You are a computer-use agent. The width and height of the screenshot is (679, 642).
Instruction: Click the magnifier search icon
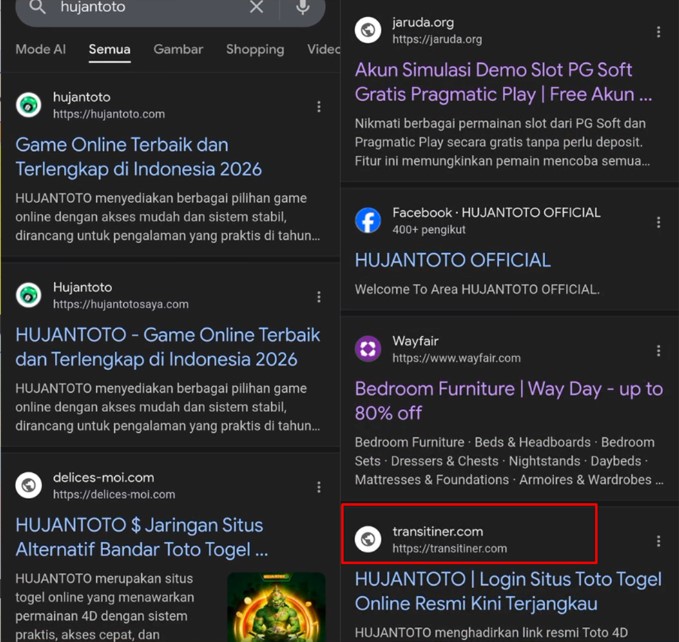tap(38, 8)
